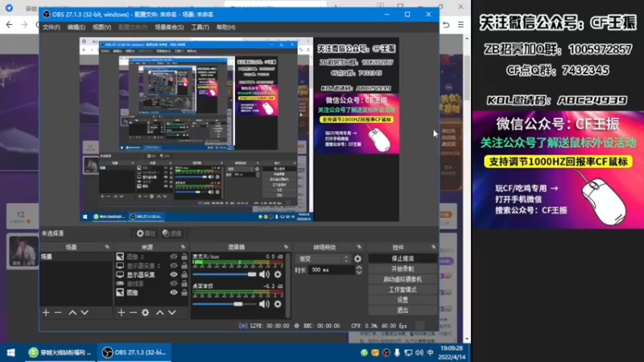Toggle lock on 游戏源 source
644x362 pixels.
(184, 284)
